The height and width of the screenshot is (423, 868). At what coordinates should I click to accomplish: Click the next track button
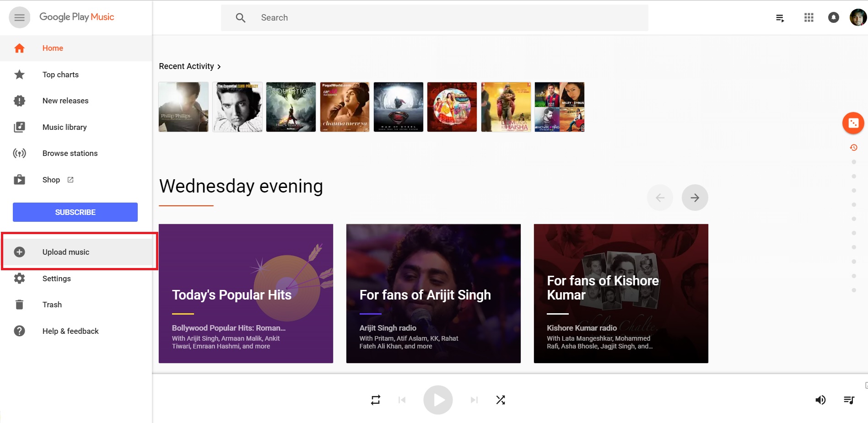474,400
